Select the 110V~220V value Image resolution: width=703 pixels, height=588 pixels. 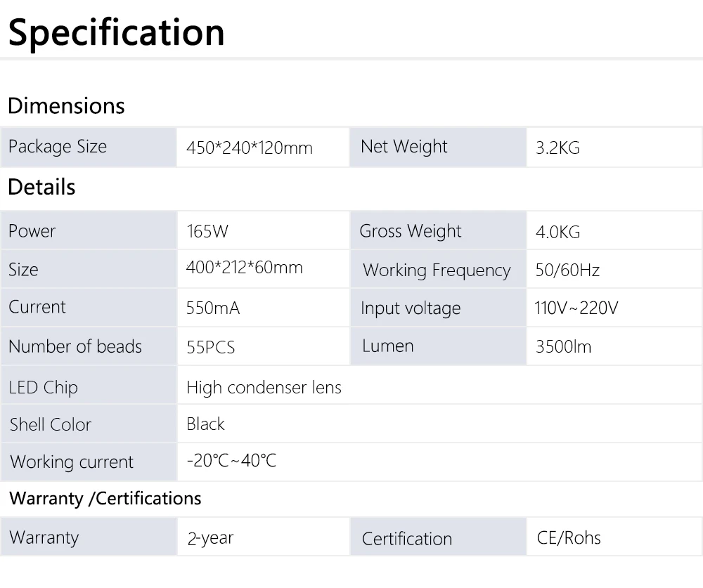click(x=576, y=308)
